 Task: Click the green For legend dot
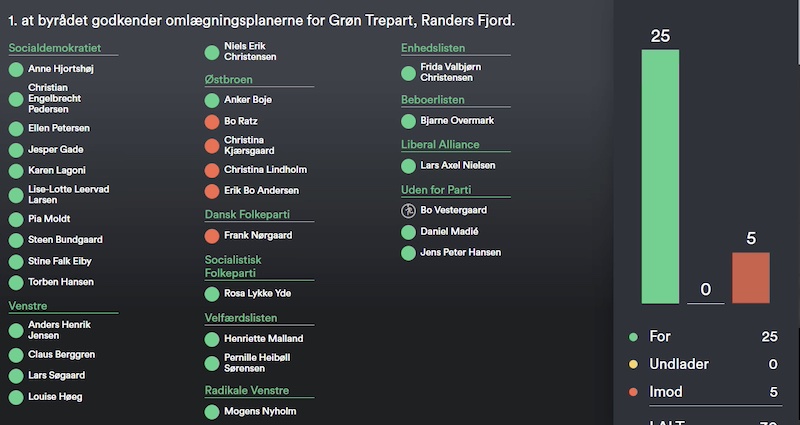632,338
